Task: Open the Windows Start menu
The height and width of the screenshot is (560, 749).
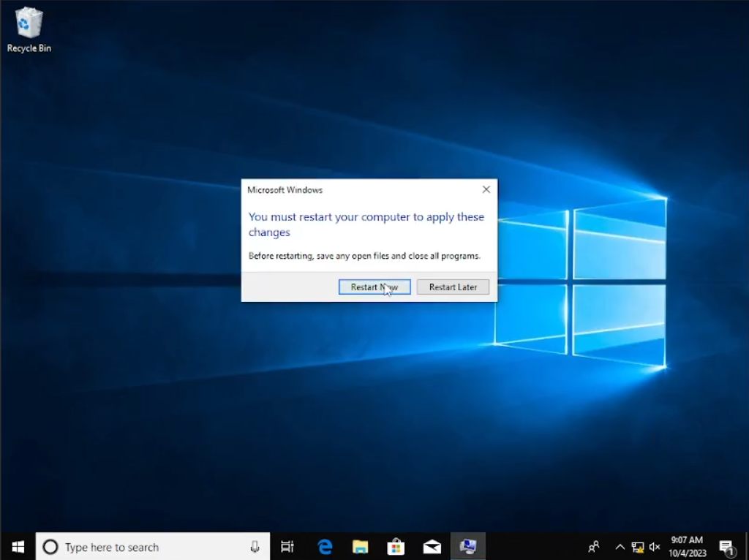Action: 18,547
